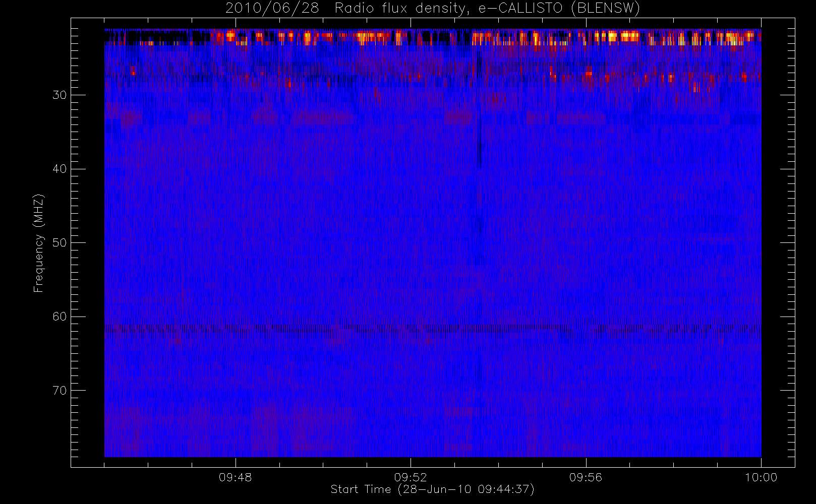816x504 pixels.
Task: Click the 'Start Time (28-Jun-10 09:44:37)' label
Action: click(432, 489)
